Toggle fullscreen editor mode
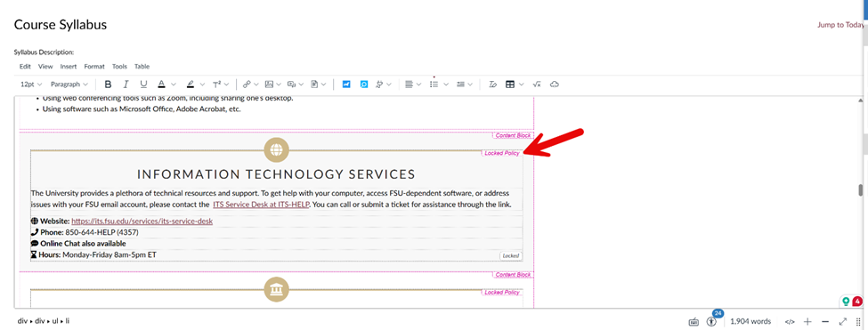The image size is (868, 330). click(x=843, y=322)
